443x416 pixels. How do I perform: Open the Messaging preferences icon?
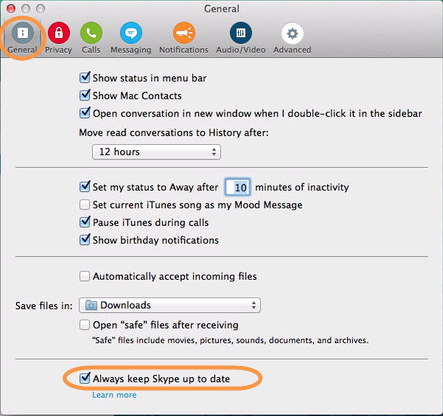tap(131, 33)
